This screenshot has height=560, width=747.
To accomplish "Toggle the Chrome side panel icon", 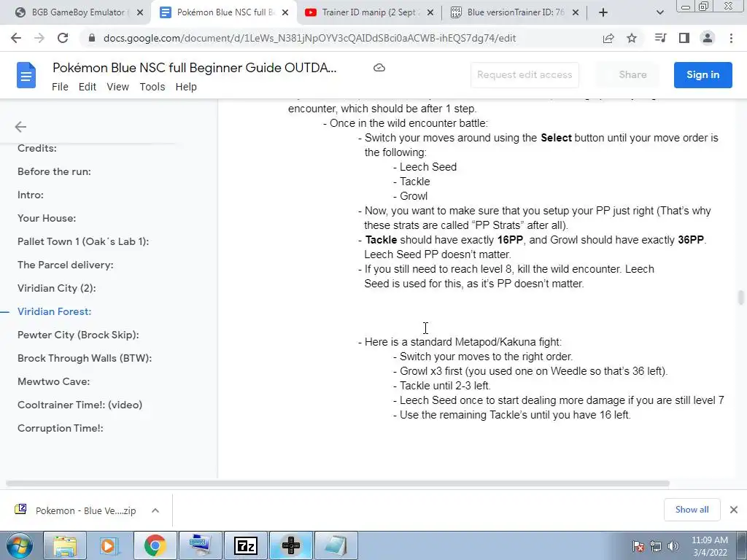I will pos(684,38).
